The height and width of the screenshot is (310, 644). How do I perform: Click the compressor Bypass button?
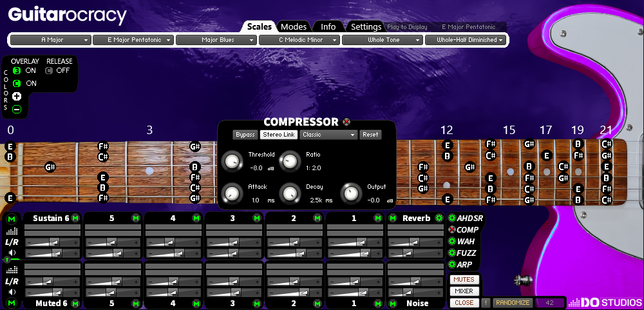point(245,135)
